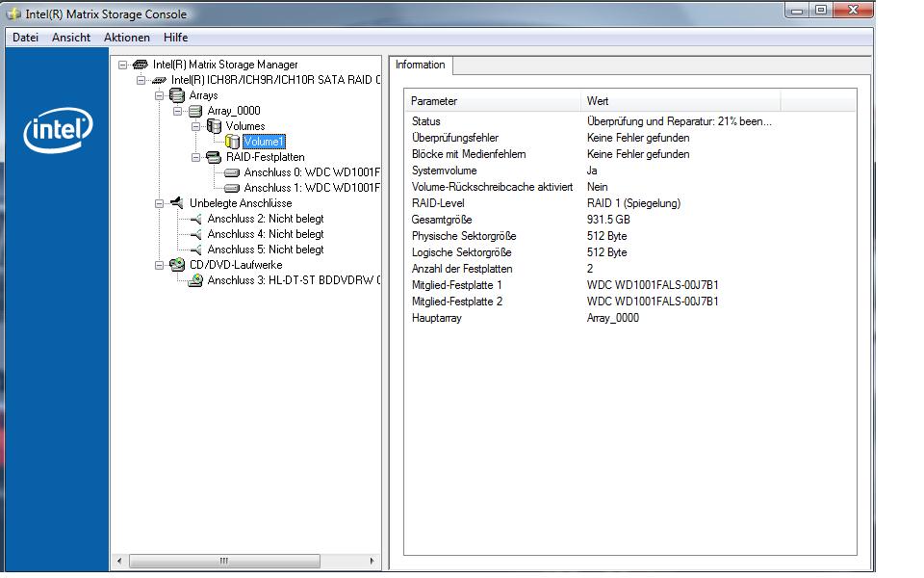Image resolution: width=924 pixels, height=578 pixels.
Task: Click the Unbelegte Anschlüsse connector icon
Action: coord(177,203)
